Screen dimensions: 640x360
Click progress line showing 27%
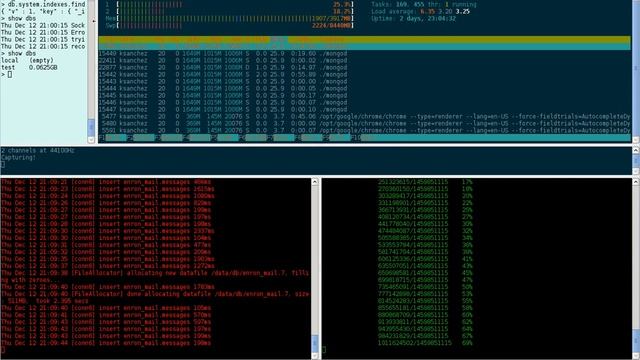tap(425, 217)
